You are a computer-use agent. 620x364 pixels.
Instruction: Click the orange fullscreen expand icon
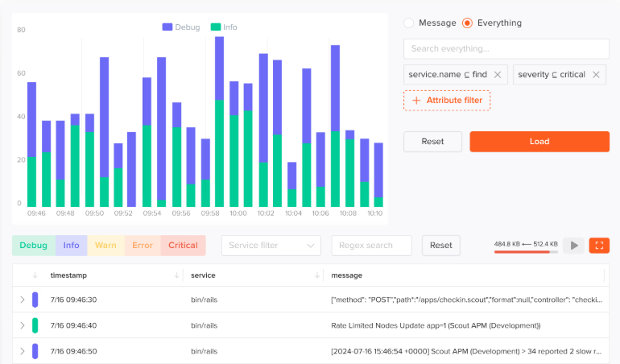pyautogui.click(x=599, y=246)
